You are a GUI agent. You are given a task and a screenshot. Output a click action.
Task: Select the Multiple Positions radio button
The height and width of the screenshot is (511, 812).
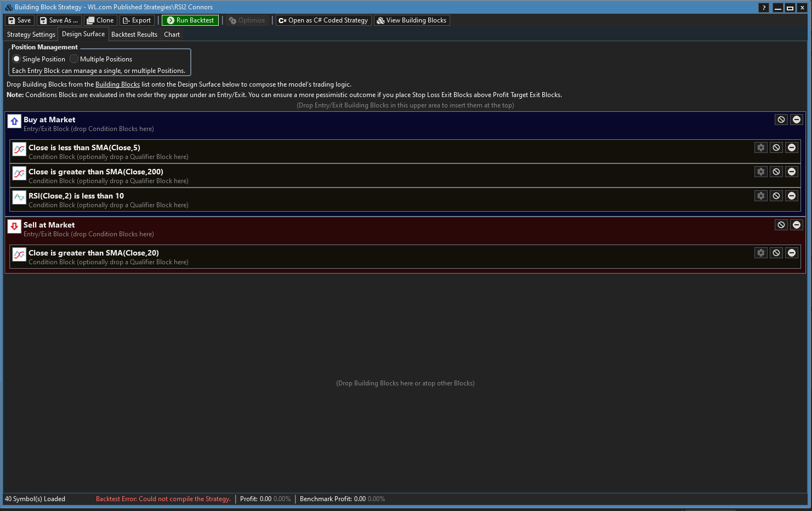(74, 59)
